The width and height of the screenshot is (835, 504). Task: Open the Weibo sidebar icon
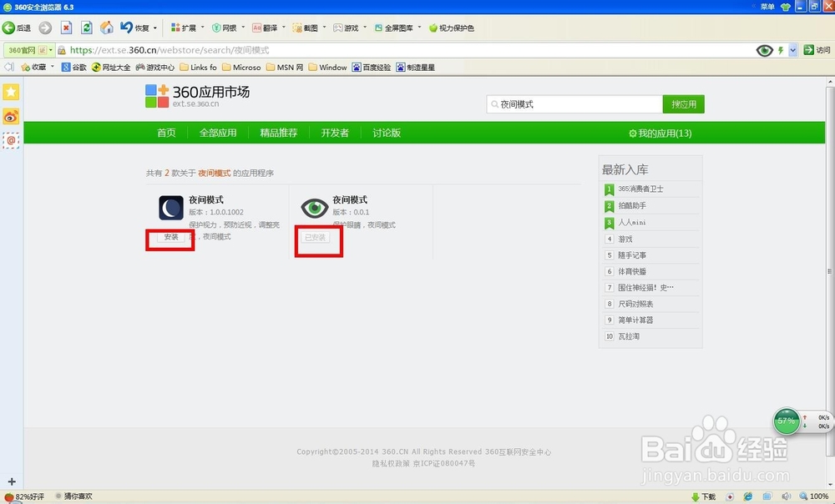coord(11,117)
